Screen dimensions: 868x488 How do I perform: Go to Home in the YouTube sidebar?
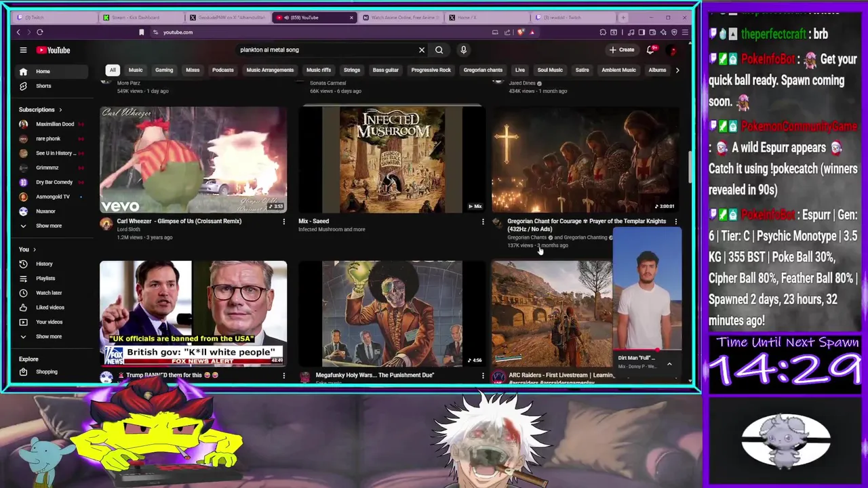tap(52, 71)
